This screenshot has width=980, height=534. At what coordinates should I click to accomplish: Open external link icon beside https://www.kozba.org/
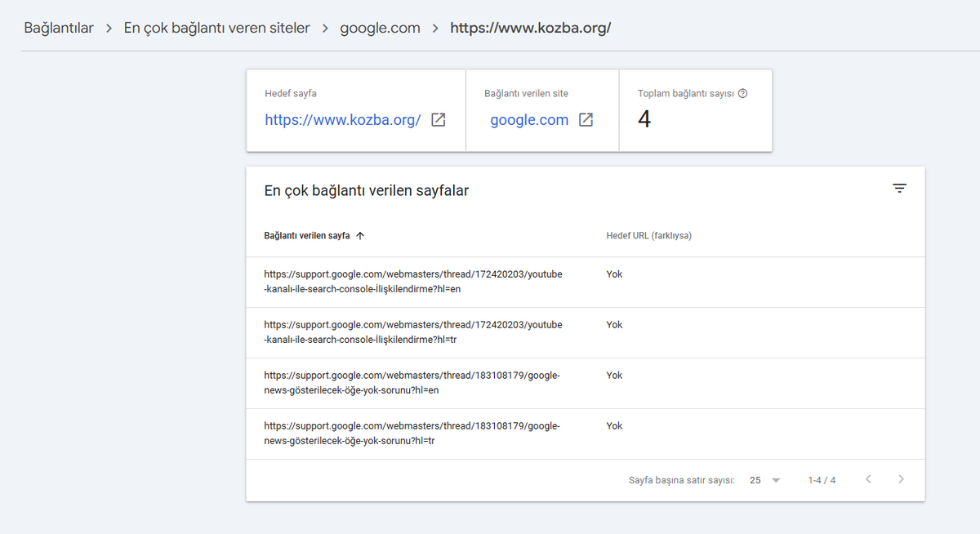(x=439, y=120)
